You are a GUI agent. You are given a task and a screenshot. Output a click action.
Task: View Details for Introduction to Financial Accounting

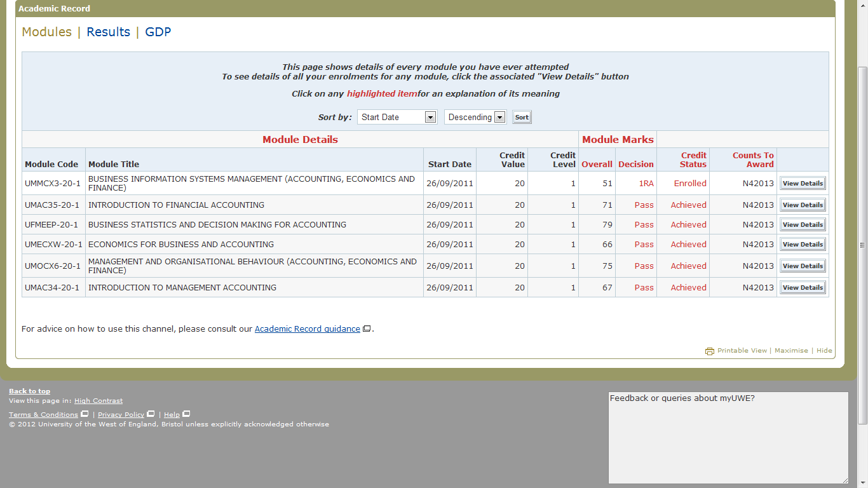pyautogui.click(x=803, y=205)
